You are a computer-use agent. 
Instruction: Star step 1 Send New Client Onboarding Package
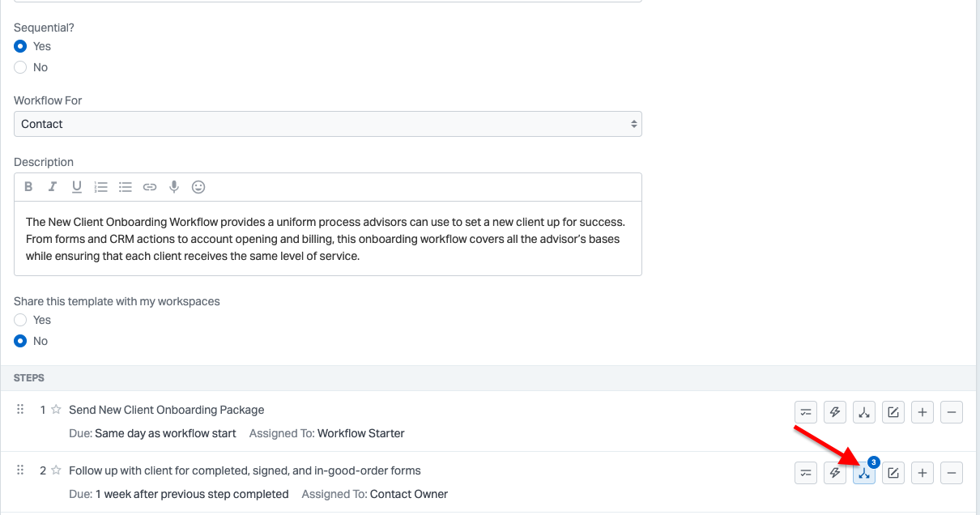[56, 410]
